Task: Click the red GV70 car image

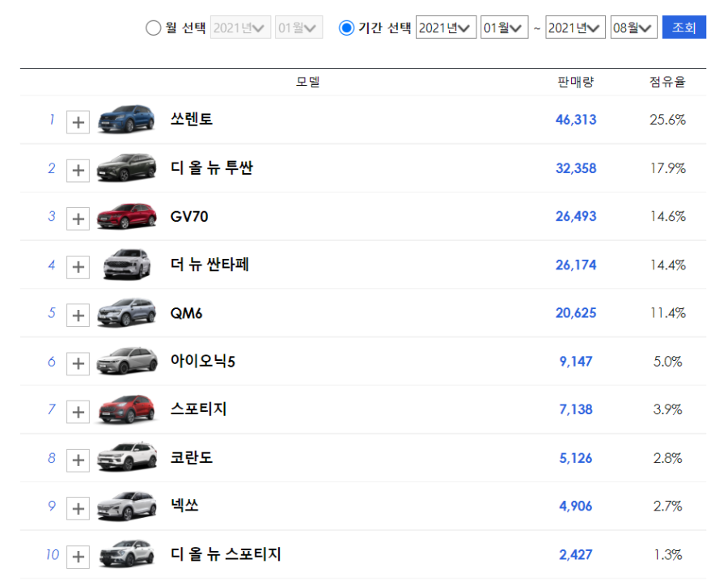Action: click(126, 216)
